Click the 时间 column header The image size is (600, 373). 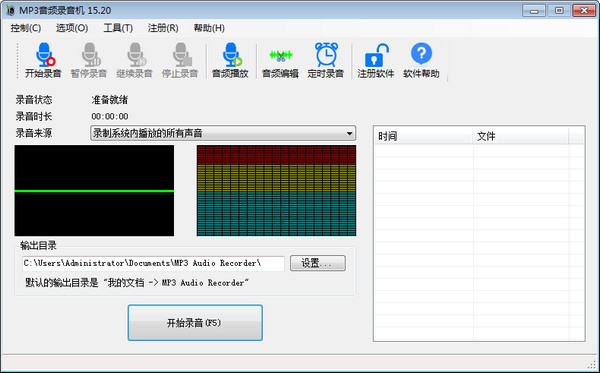[424, 136]
